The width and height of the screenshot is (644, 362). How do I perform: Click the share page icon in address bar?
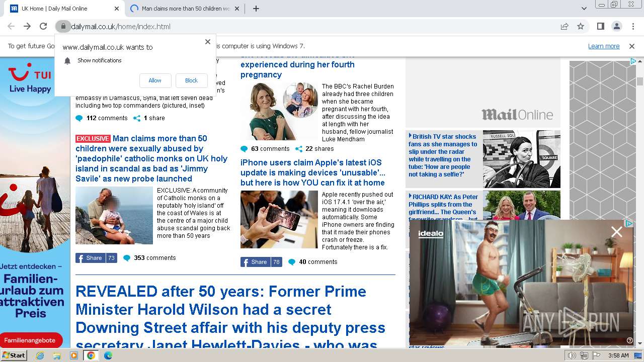pyautogui.click(x=565, y=26)
